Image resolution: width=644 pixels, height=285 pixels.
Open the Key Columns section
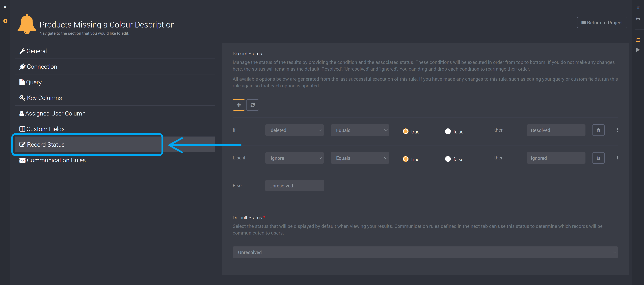pos(115,98)
